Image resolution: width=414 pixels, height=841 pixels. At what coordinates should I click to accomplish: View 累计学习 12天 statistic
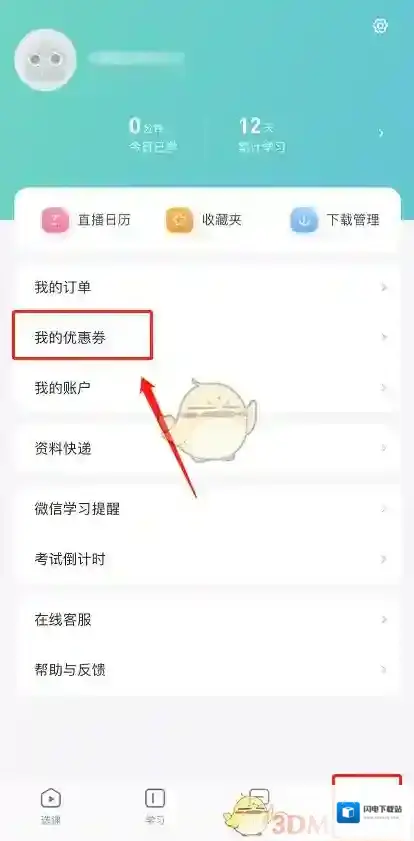click(x=262, y=135)
